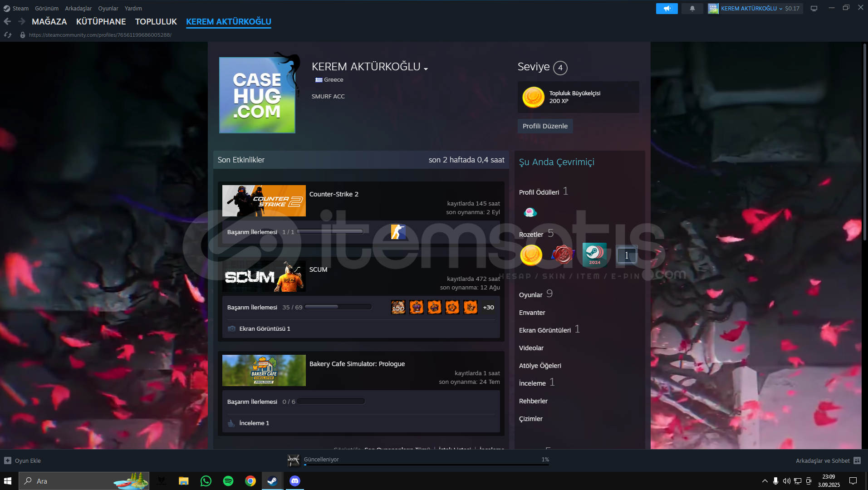This screenshot has width=868, height=490.
Task: Click the Topluluk Büyükelçisi gold badge icon
Action: [x=533, y=97]
